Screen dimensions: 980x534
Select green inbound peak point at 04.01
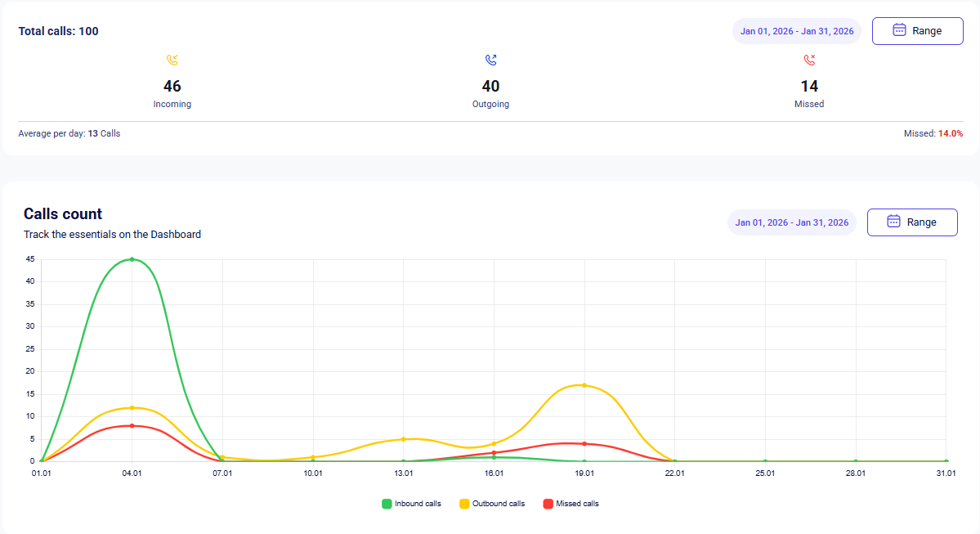tap(132, 259)
